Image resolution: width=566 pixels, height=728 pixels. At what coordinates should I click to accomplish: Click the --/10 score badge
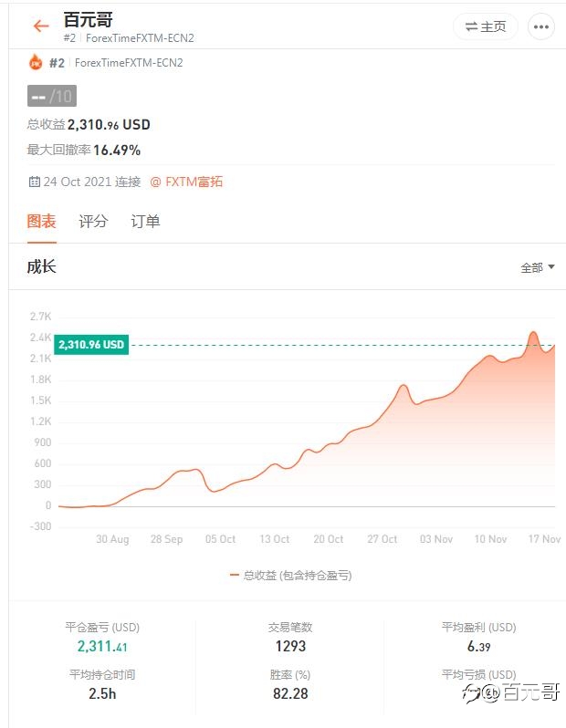52,96
